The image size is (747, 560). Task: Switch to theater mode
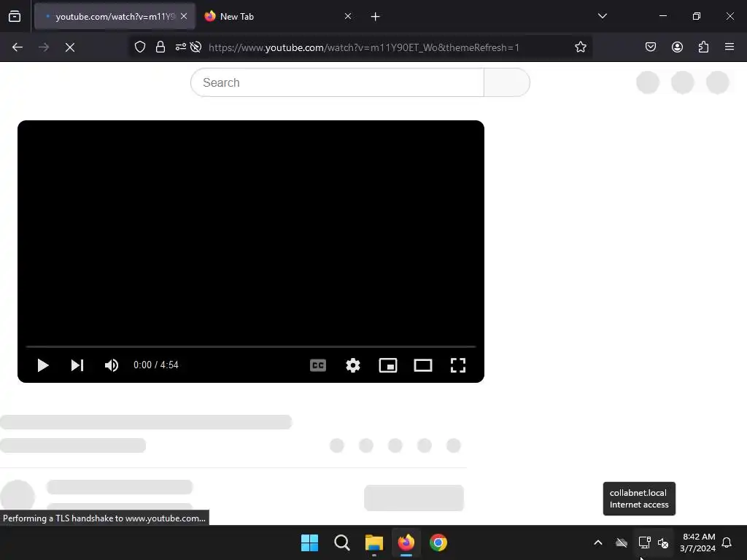tap(423, 365)
